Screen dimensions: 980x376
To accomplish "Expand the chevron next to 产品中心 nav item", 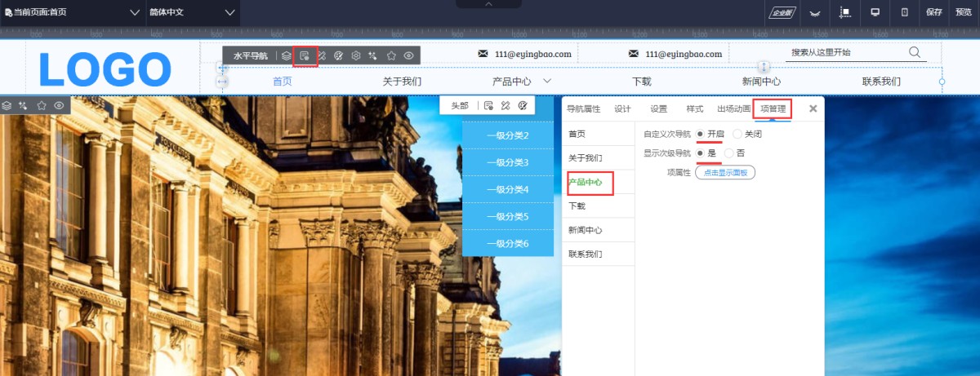I will (x=547, y=81).
